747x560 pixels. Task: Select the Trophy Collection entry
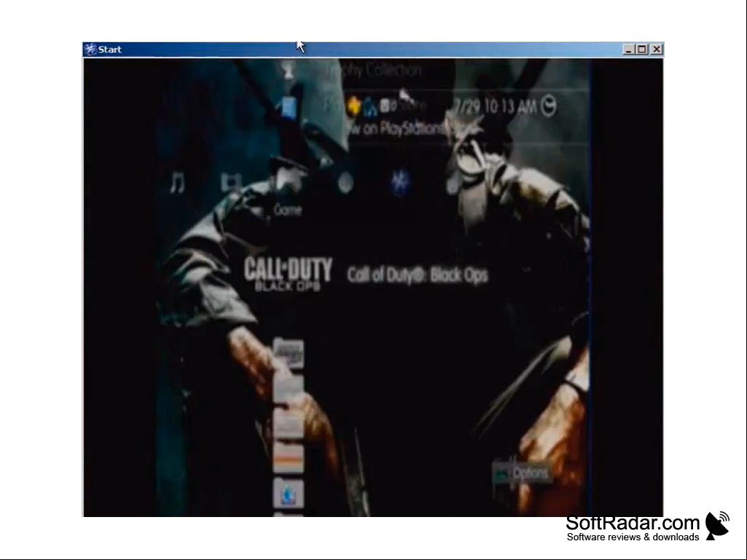point(373,71)
